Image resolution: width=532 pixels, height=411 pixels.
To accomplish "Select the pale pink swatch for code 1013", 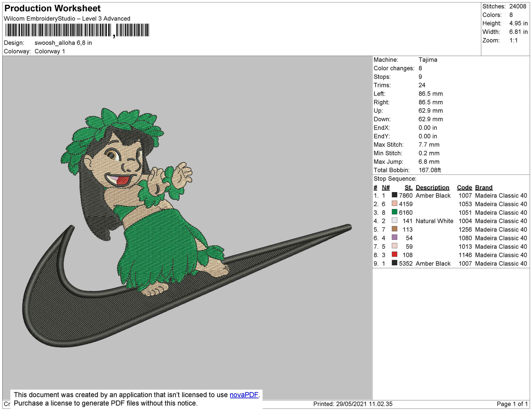I will pyautogui.click(x=394, y=246).
